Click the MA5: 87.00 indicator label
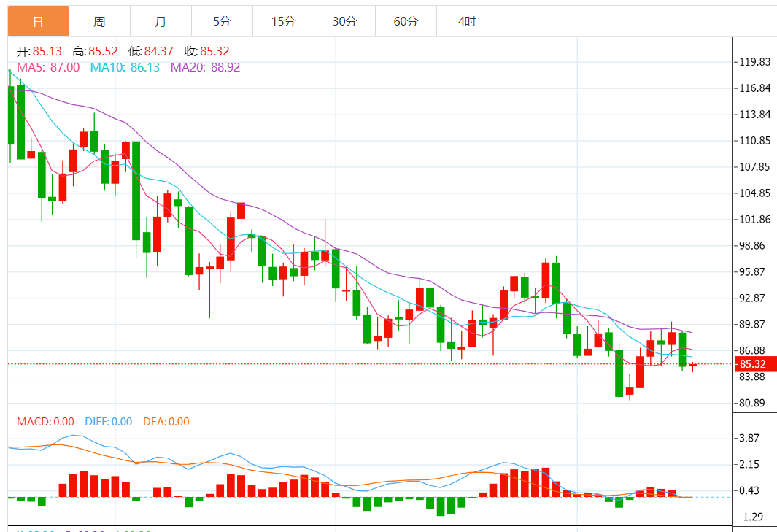 click(48, 67)
